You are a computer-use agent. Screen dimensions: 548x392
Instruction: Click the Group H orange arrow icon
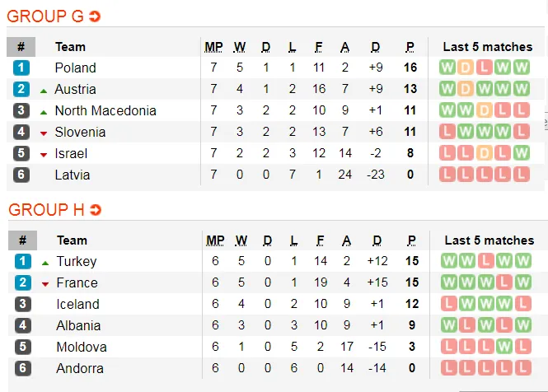pyautogui.click(x=96, y=210)
